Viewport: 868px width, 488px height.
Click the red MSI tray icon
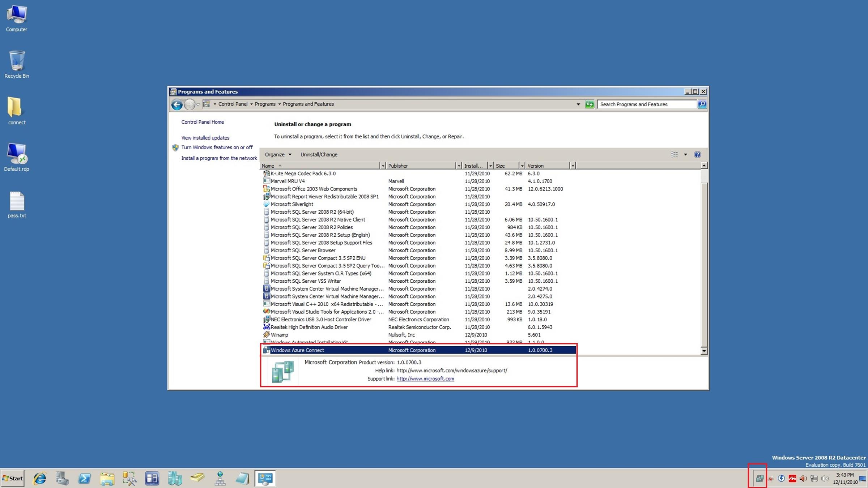click(x=792, y=479)
